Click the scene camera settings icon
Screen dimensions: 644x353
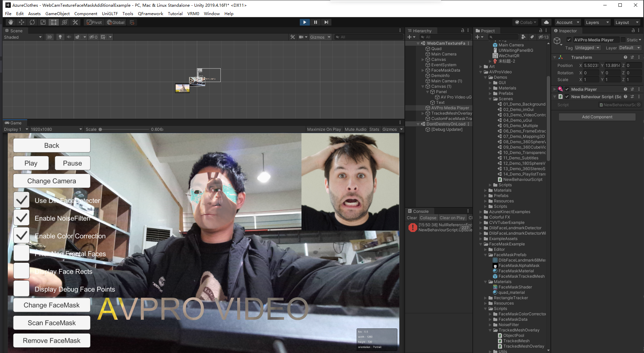pyautogui.click(x=301, y=37)
